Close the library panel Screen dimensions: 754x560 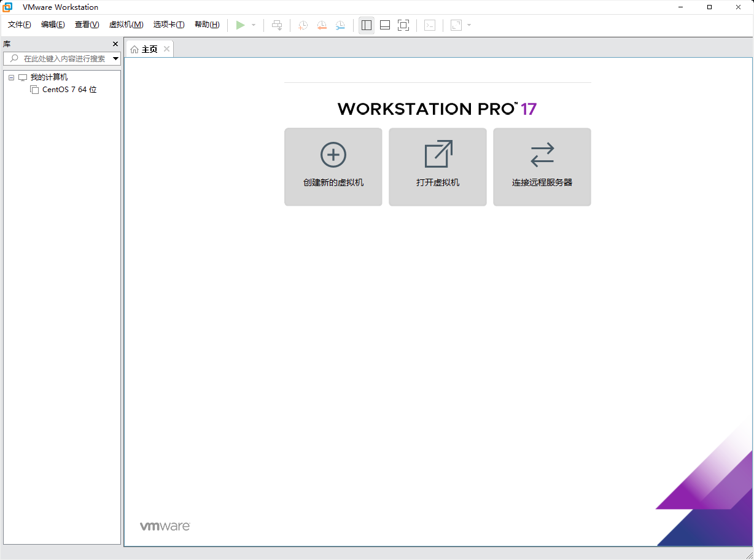pyautogui.click(x=114, y=44)
